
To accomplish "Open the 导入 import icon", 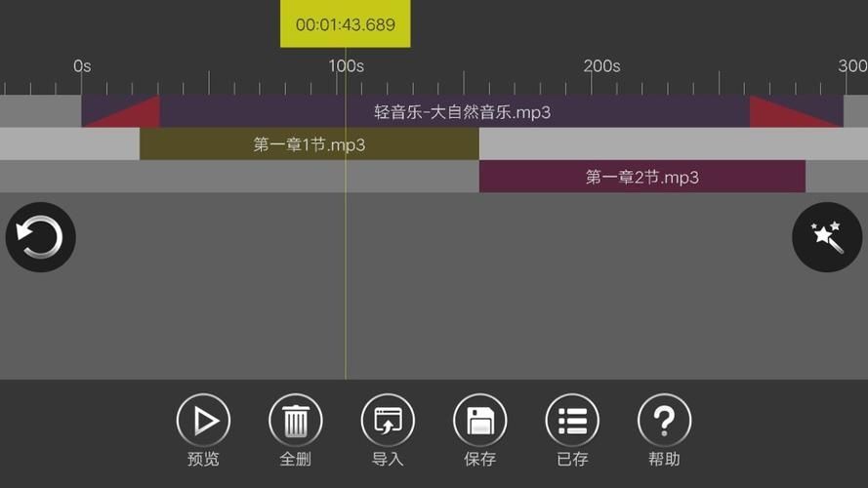I will coord(388,420).
